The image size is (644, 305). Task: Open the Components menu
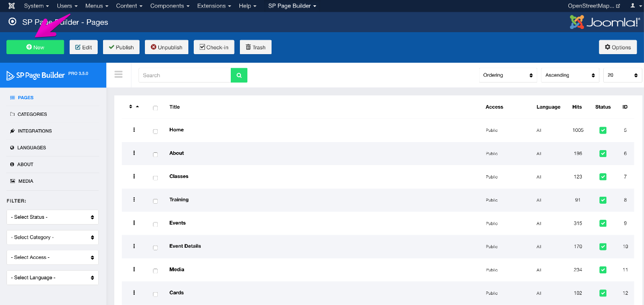point(170,6)
